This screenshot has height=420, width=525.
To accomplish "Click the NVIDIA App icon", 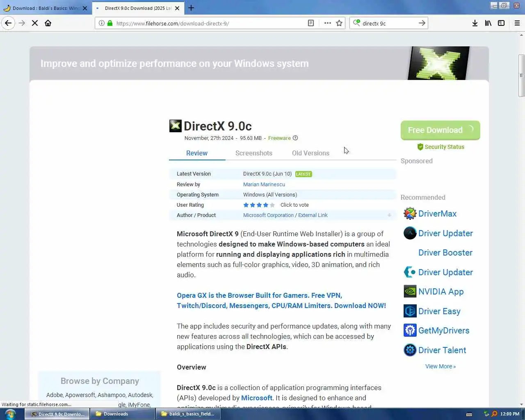I will (x=410, y=292).
